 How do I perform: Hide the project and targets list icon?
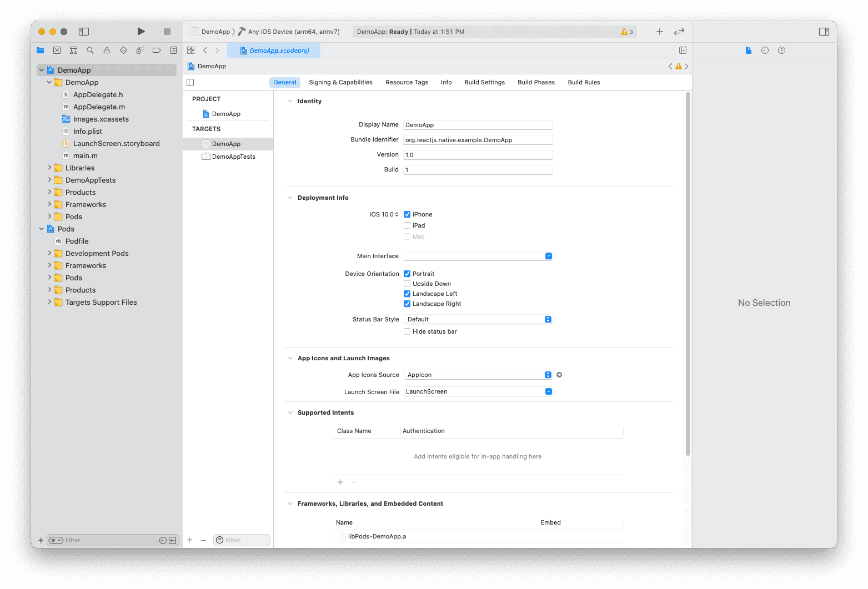pos(190,82)
